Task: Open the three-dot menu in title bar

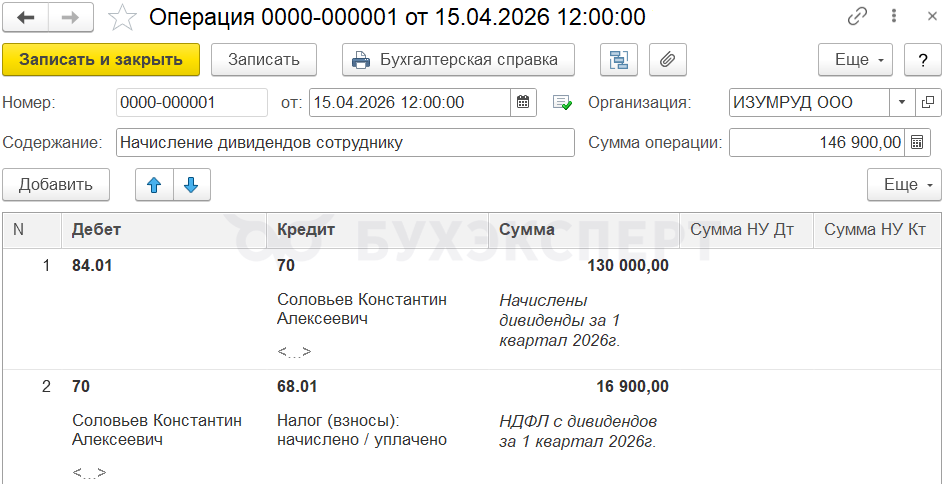Action: [x=894, y=17]
